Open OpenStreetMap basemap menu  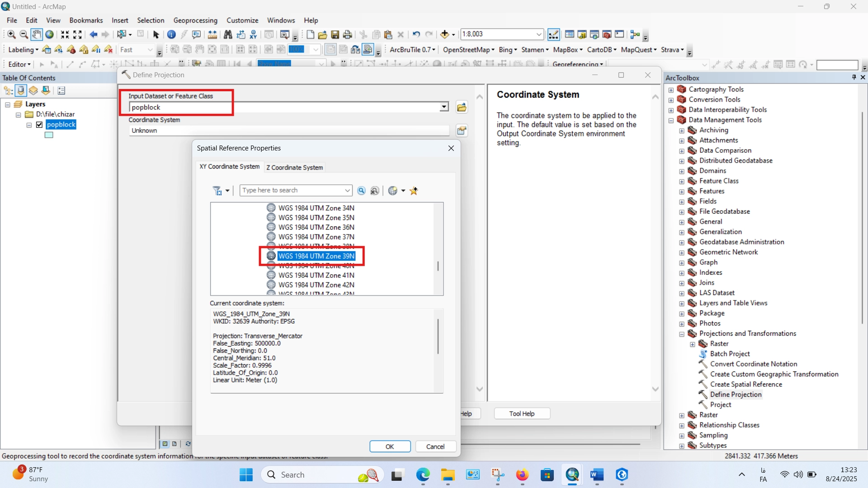point(468,50)
